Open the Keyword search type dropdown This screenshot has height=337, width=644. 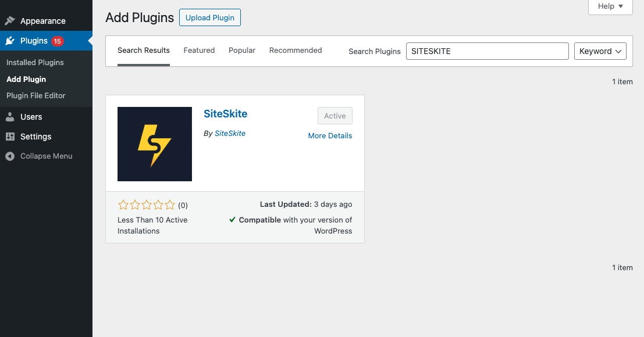click(600, 51)
